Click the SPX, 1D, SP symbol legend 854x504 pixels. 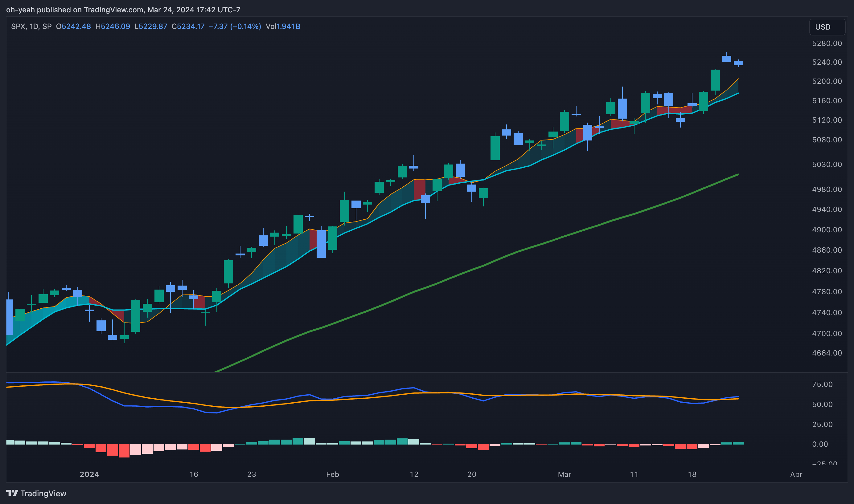[31, 26]
